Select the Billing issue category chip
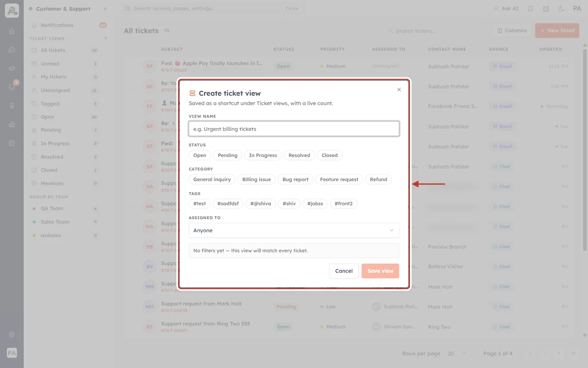This screenshot has height=368, width=588. pyautogui.click(x=256, y=180)
